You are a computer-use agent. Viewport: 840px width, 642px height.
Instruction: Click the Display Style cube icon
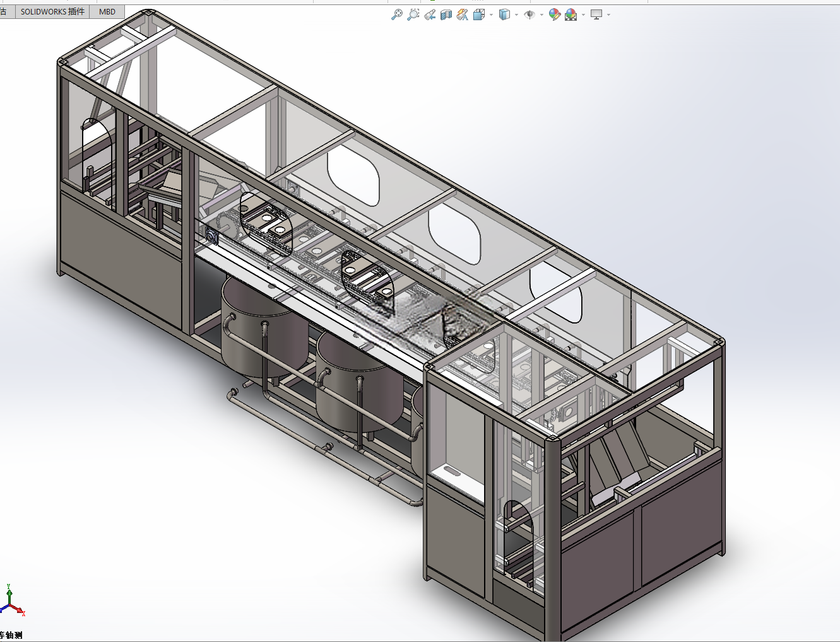pyautogui.click(x=504, y=15)
